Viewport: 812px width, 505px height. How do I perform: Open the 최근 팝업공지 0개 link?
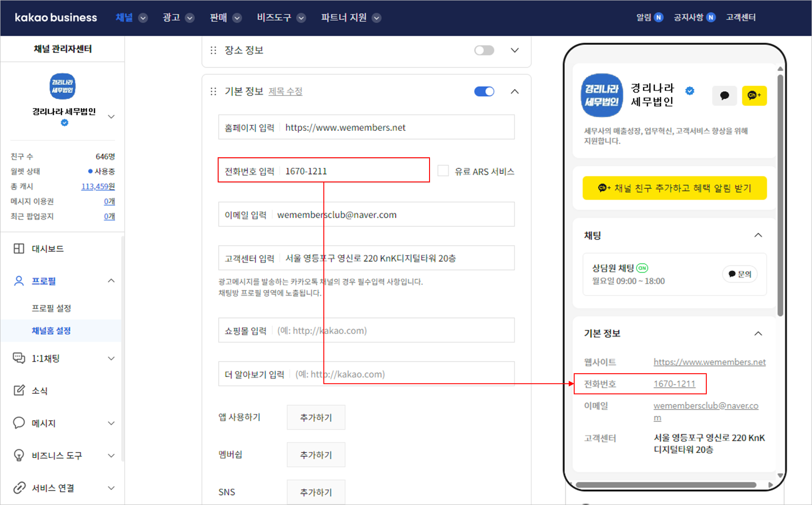(x=110, y=216)
